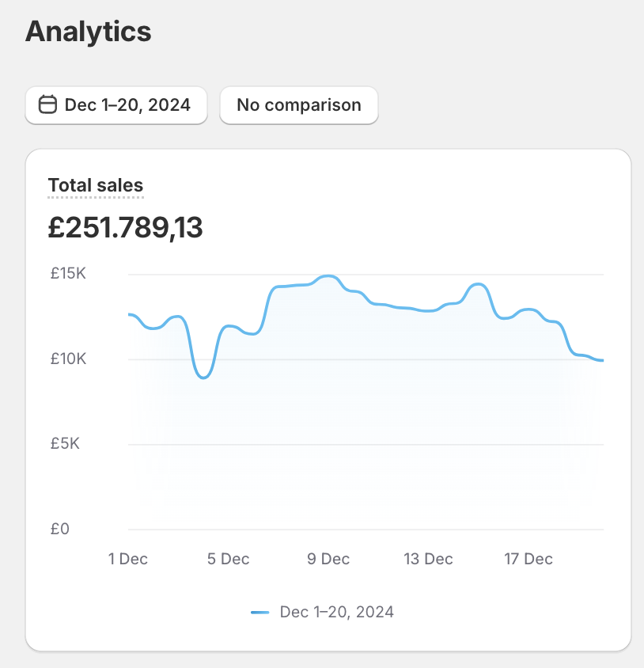Click the sales line dip near 4 Dec
The width and height of the screenshot is (644, 668).
[204, 378]
